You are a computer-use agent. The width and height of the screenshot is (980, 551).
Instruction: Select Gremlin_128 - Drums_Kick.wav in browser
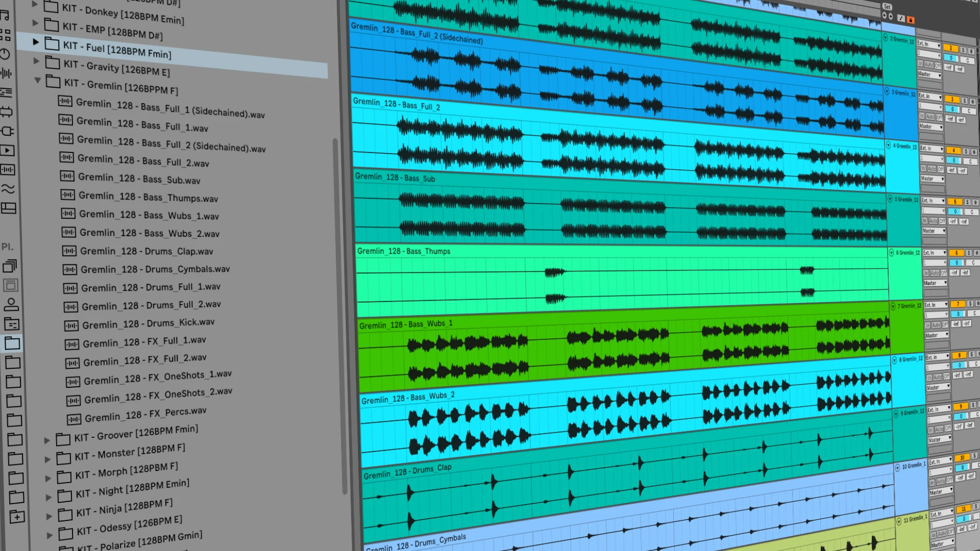pos(148,323)
